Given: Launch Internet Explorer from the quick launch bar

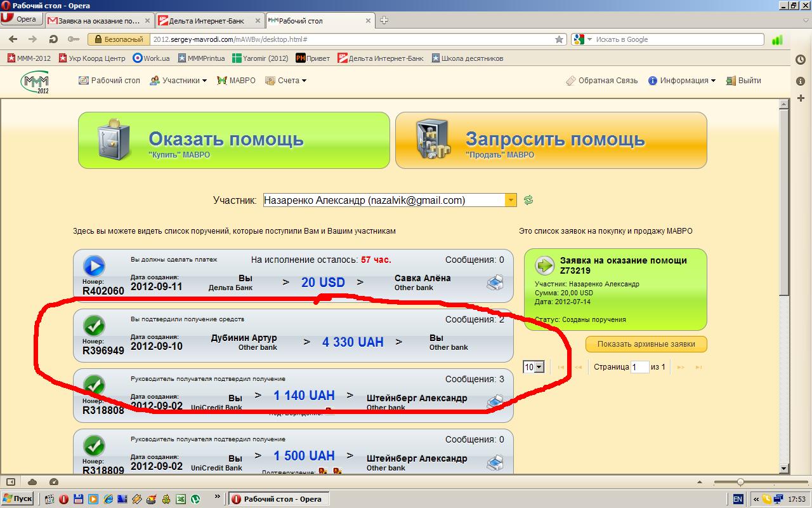Looking at the screenshot, I should (108, 499).
